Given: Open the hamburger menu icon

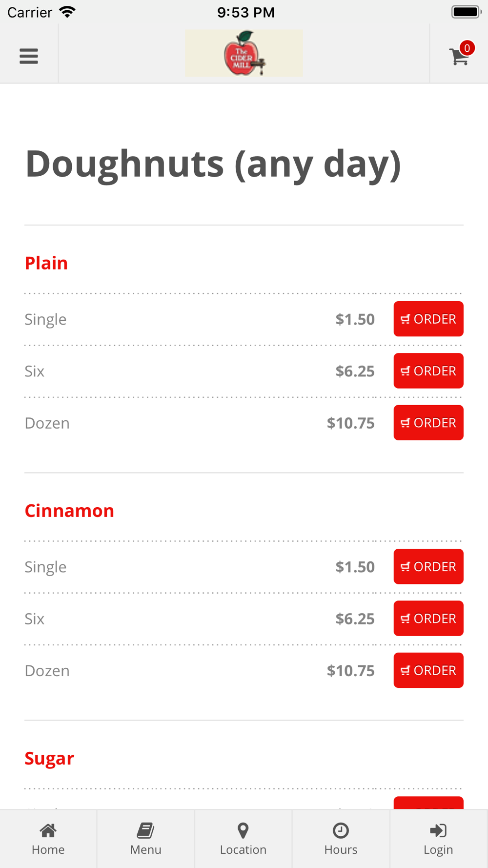Looking at the screenshot, I should point(29,56).
